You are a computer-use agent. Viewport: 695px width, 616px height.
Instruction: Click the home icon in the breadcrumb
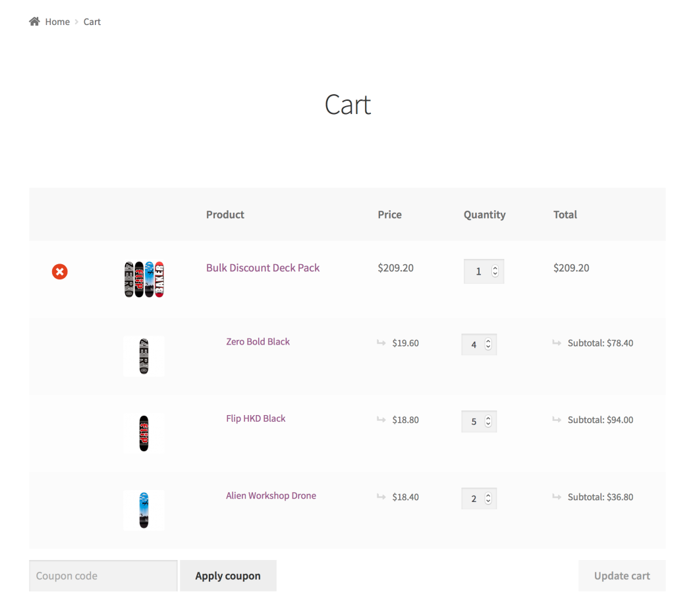(x=34, y=20)
